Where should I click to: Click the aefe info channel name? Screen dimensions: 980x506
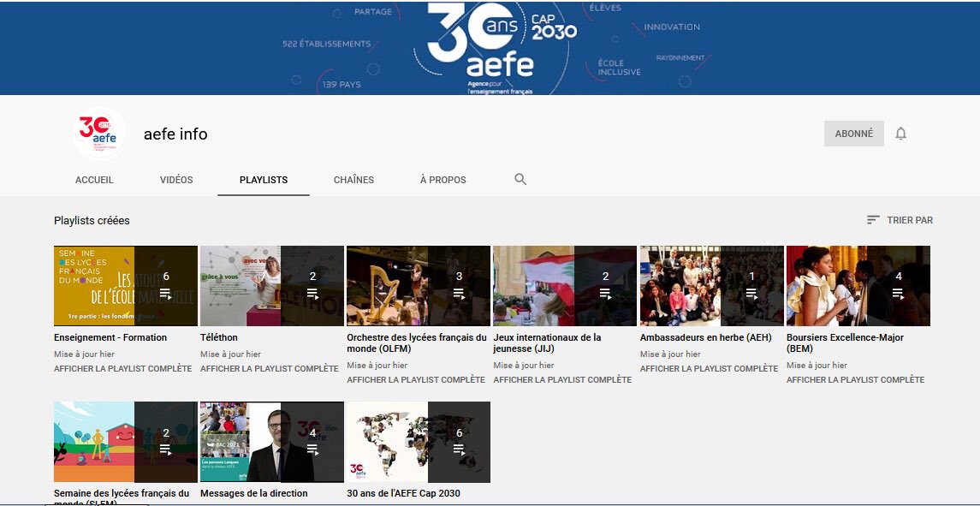175,134
